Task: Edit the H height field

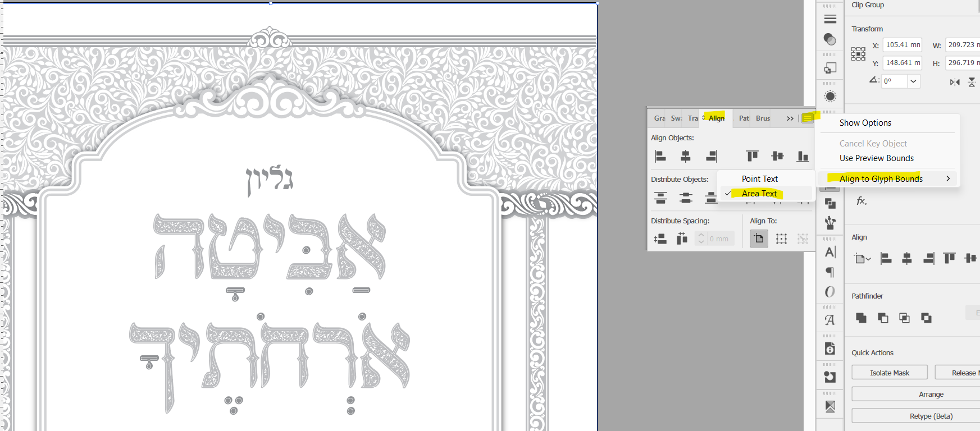Action: click(963, 63)
